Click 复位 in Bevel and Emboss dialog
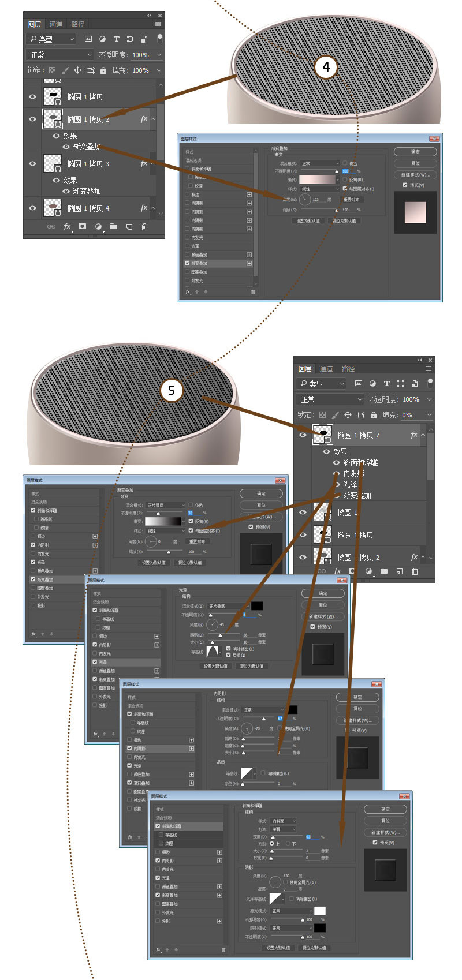The image size is (462, 980). click(x=385, y=821)
